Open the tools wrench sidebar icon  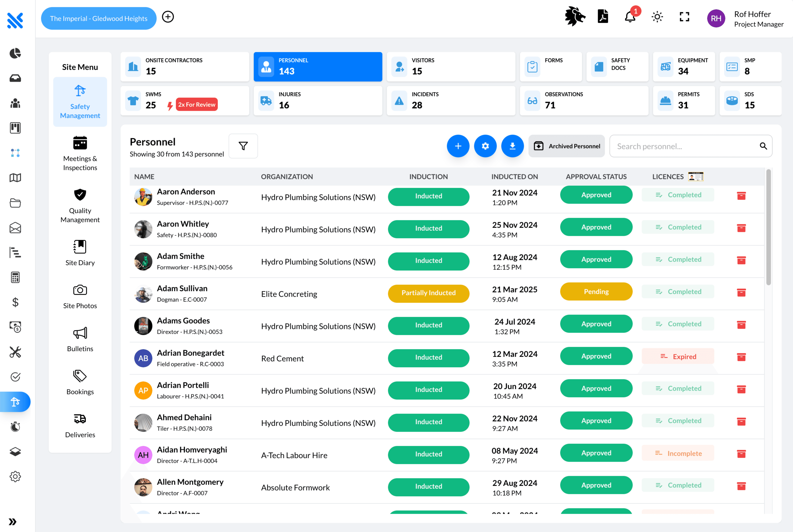point(15,352)
